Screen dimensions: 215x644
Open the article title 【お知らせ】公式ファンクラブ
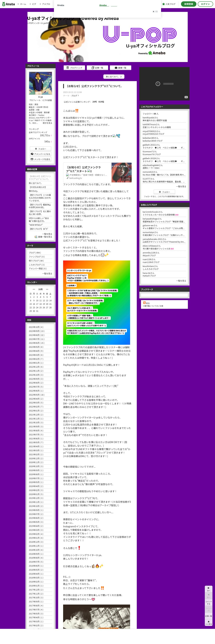pyautogui.click(x=94, y=86)
